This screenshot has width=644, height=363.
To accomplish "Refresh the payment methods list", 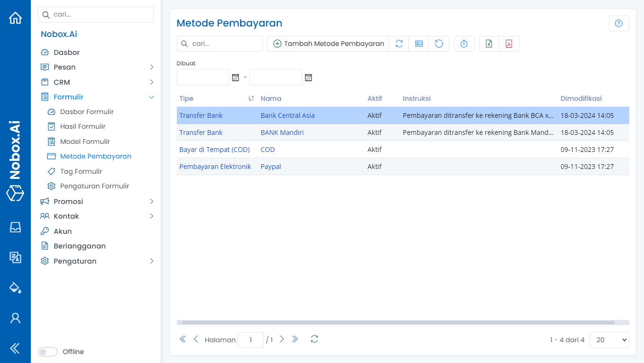I will (x=399, y=43).
